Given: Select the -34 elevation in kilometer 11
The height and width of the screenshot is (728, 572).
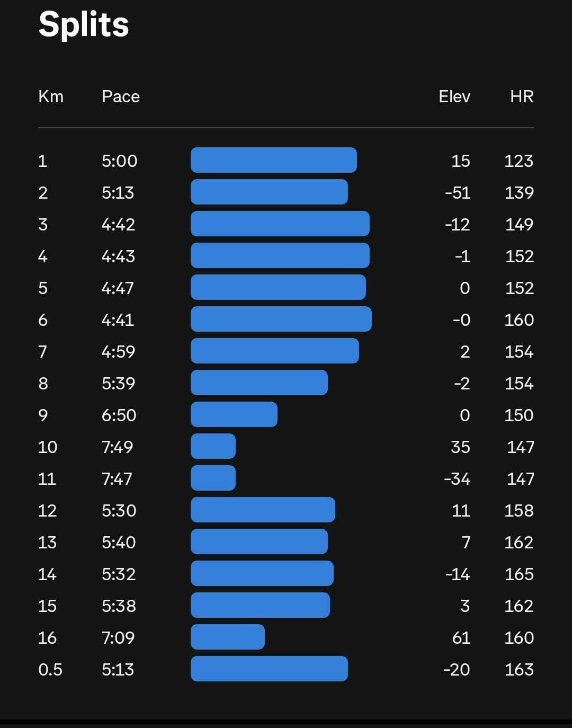Looking at the screenshot, I should (x=457, y=479).
